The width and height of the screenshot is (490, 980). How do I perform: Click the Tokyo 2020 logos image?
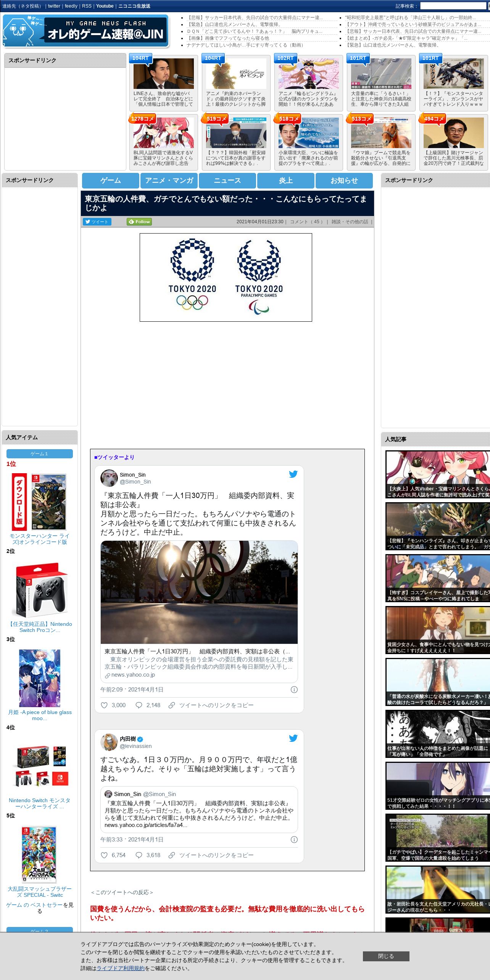226,277
